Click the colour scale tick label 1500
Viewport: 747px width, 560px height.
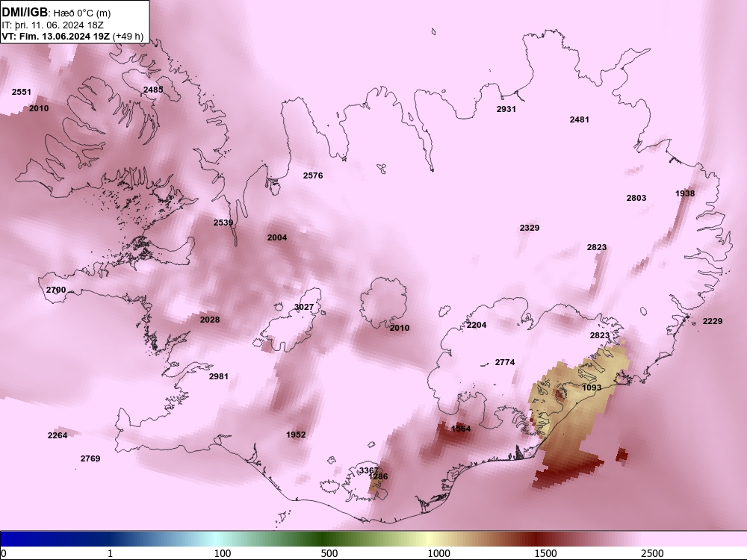click(545, 553)
